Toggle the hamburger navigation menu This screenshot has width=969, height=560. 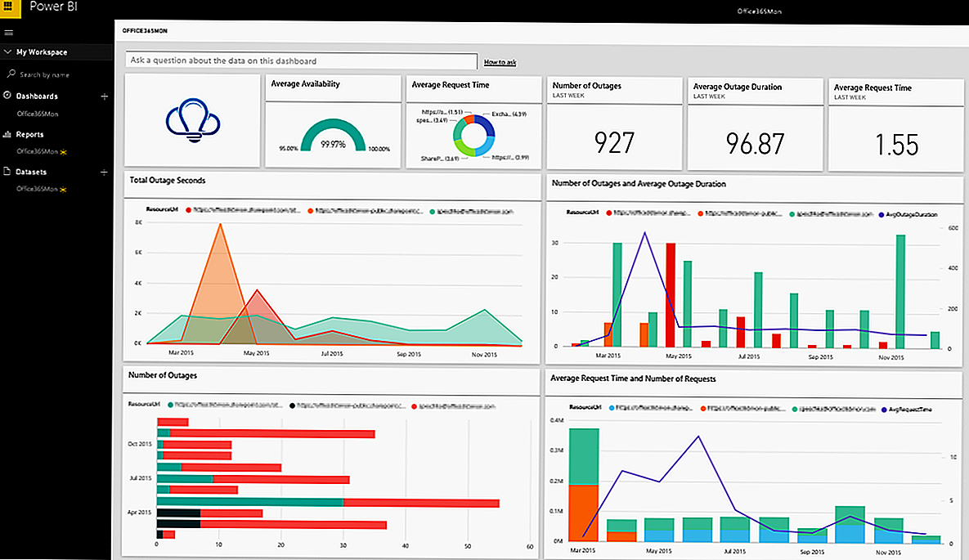[x=9, y=33]
